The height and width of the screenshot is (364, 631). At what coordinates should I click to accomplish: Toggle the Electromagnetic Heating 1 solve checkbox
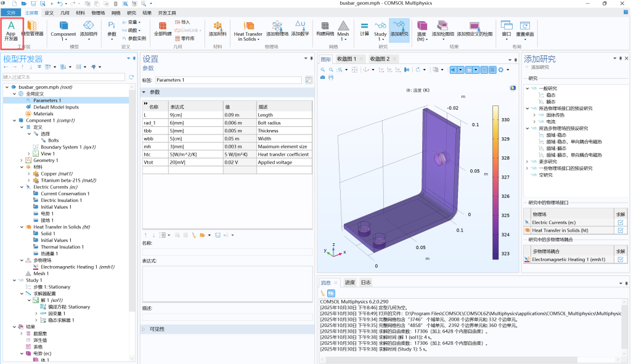621,260
